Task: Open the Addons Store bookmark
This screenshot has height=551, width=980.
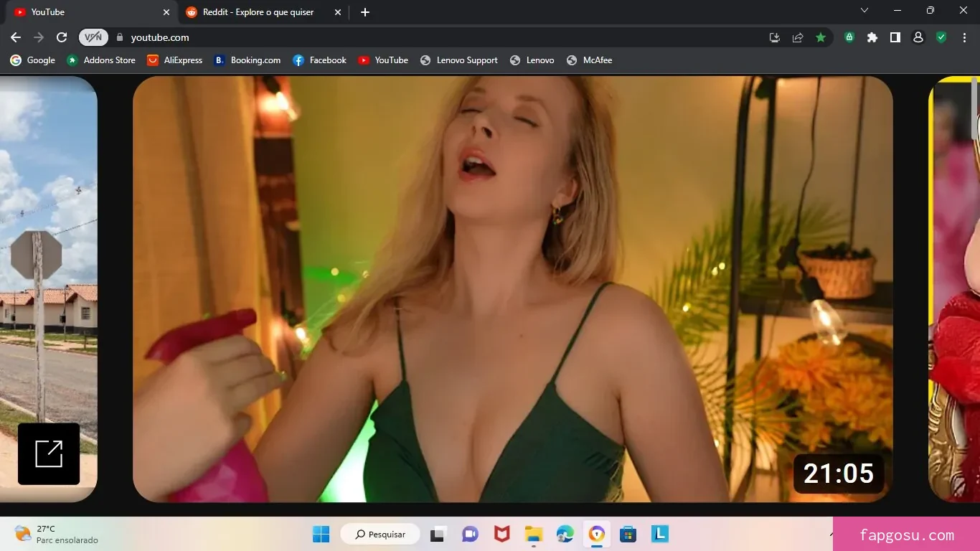Action: (101, 60)
